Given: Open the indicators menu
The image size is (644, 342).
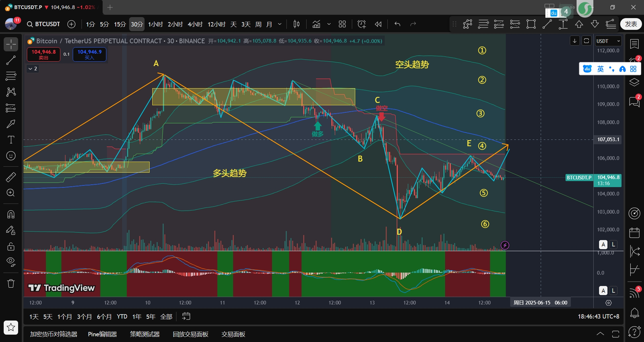Looking at the screenshot, I should [316, 24].
